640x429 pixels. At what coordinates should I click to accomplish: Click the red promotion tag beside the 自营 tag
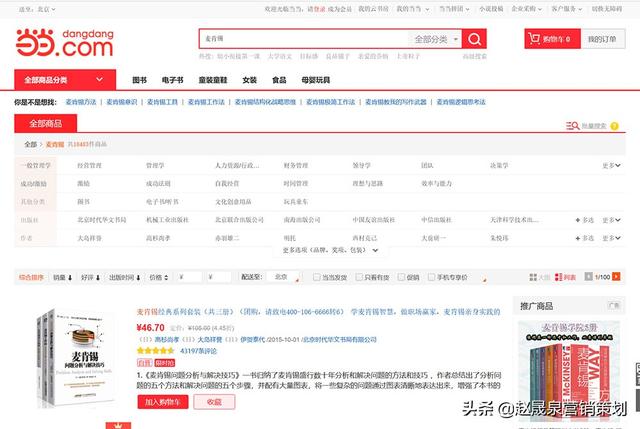(164, 362)
